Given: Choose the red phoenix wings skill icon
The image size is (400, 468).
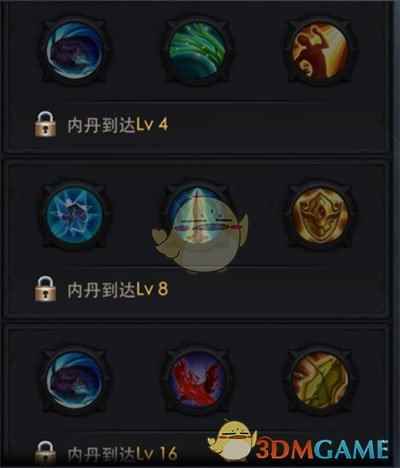Looking at the screenshot, I should [x=197, y=380].
